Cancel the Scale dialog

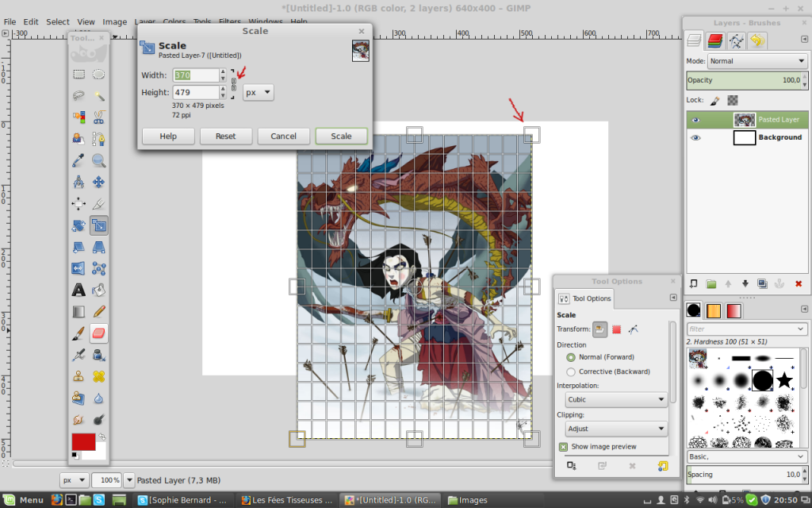[x=283, y=137]
